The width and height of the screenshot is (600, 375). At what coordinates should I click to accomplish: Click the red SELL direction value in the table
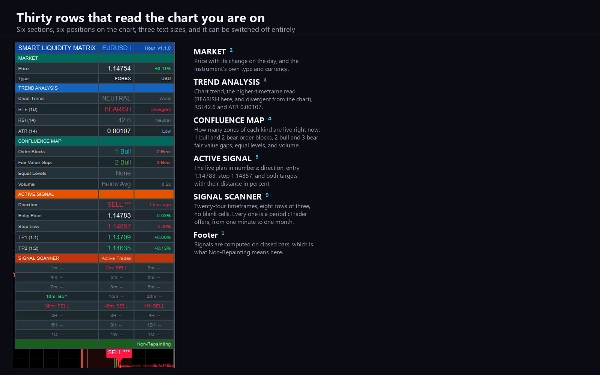coord(119,205)
